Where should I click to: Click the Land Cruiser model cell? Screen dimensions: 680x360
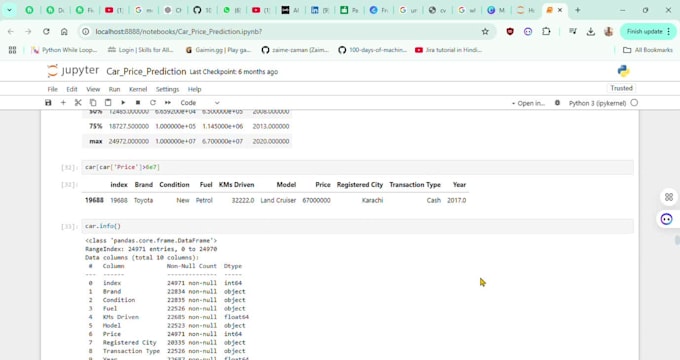tap(278, 200)
